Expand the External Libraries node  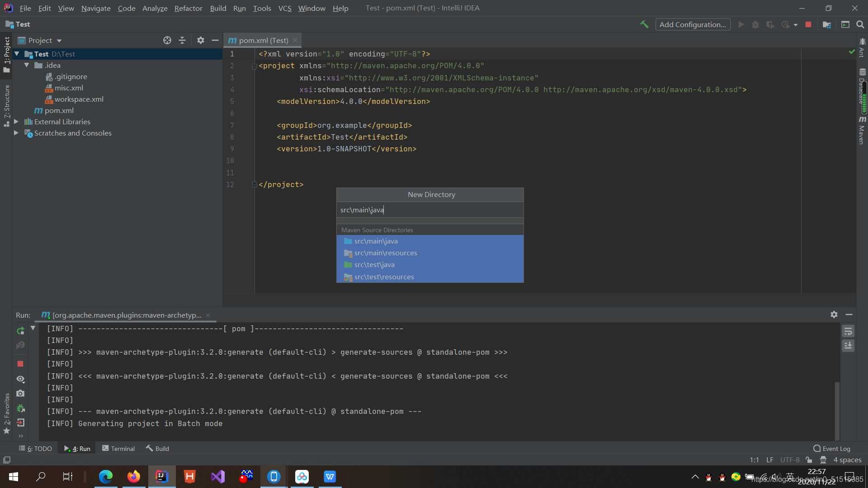(x=16, y=122)
